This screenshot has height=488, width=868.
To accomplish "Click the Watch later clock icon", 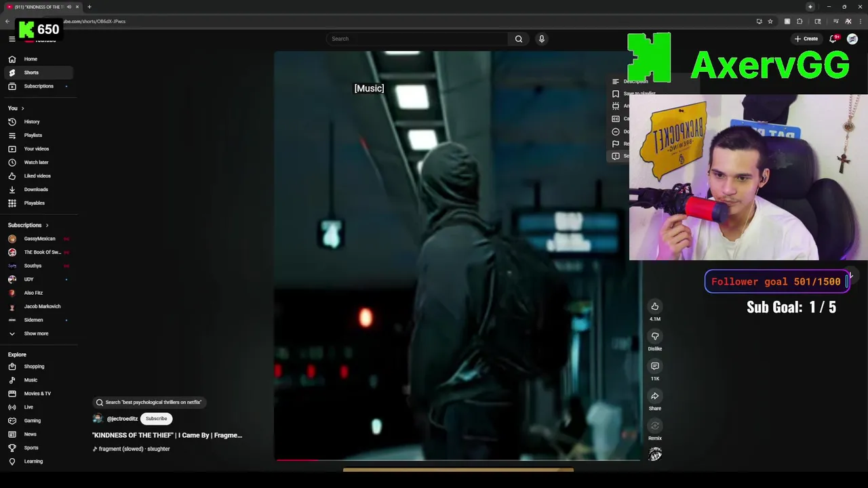I will pyautogui.click(x=12, y=163).
